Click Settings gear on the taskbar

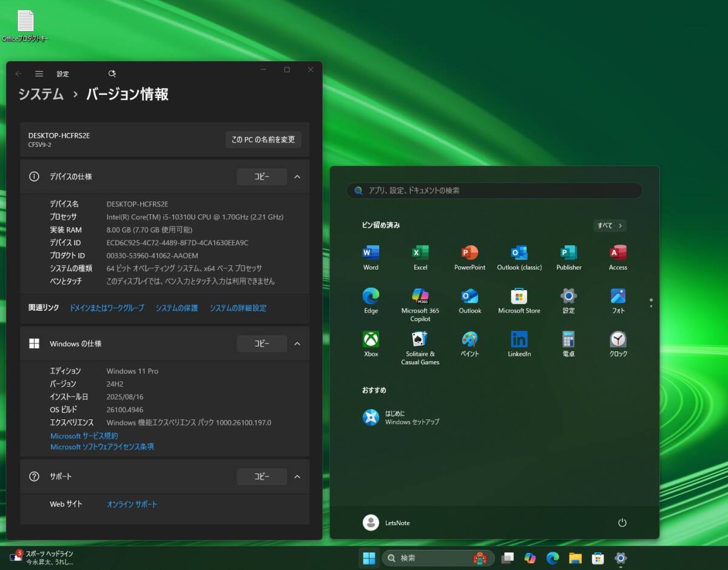click(620, 558)
